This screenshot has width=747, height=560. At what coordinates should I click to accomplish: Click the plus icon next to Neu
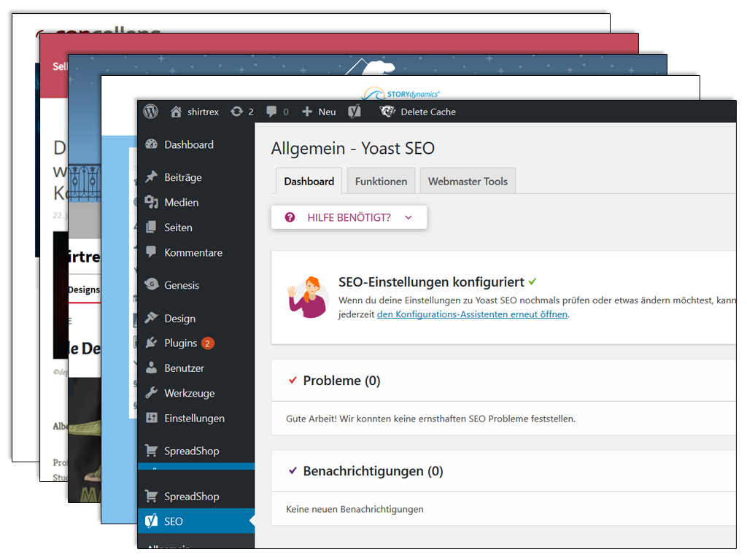[307, 112]
